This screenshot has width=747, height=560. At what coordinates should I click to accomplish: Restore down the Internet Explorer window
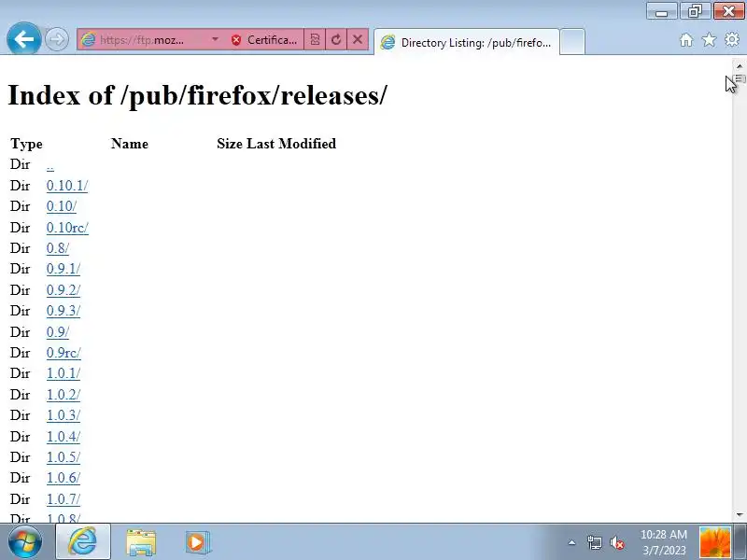pyautogui.click(x=695, y=11)
